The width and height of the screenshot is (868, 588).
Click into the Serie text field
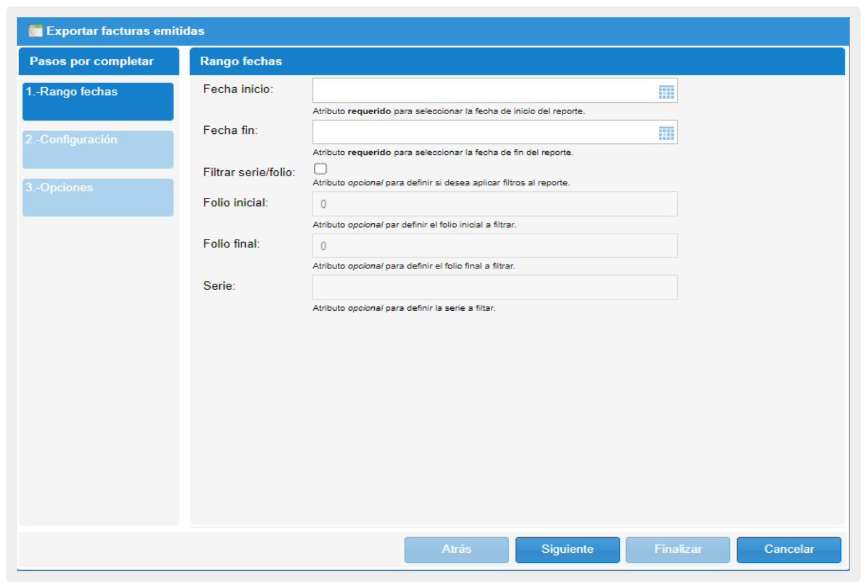coord(494,287)
